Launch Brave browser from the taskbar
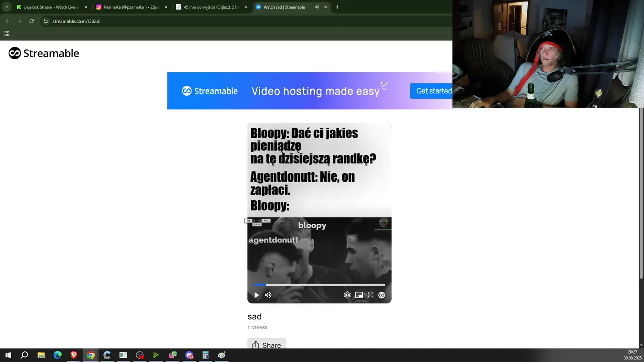This screenshot has height=362, width=644. [x=74, y=355]
